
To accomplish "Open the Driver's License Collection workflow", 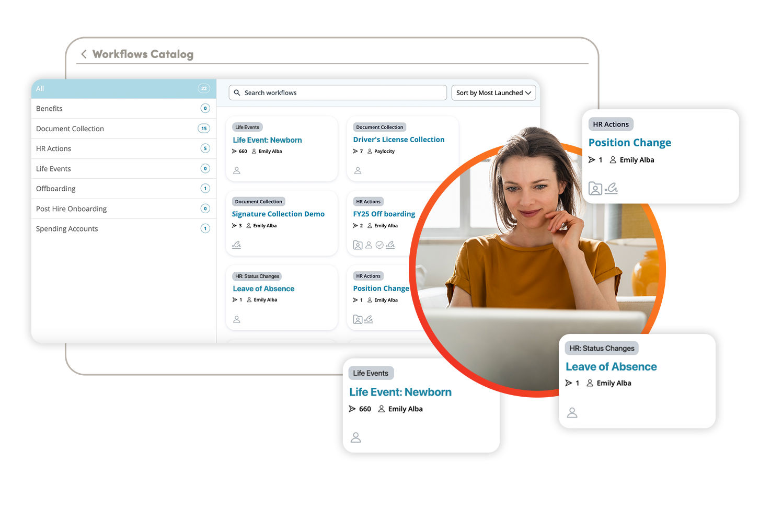I will pos(399,140).
